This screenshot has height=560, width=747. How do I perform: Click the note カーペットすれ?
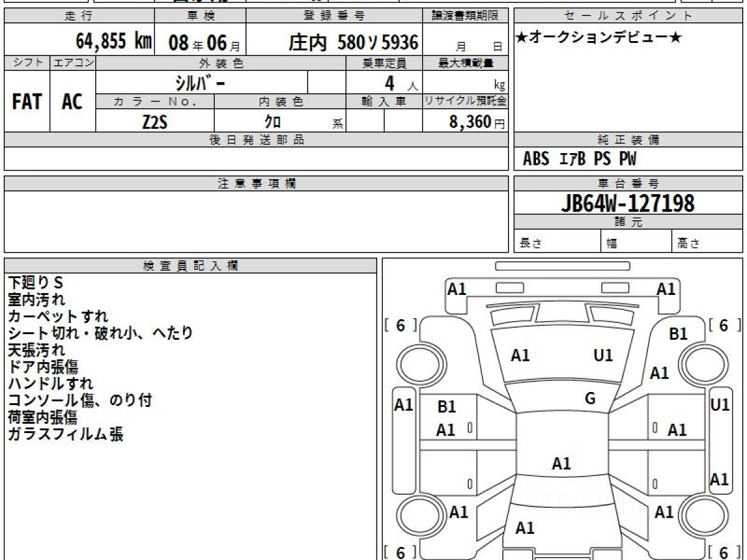pyautogui.click(x=58, y=316)
